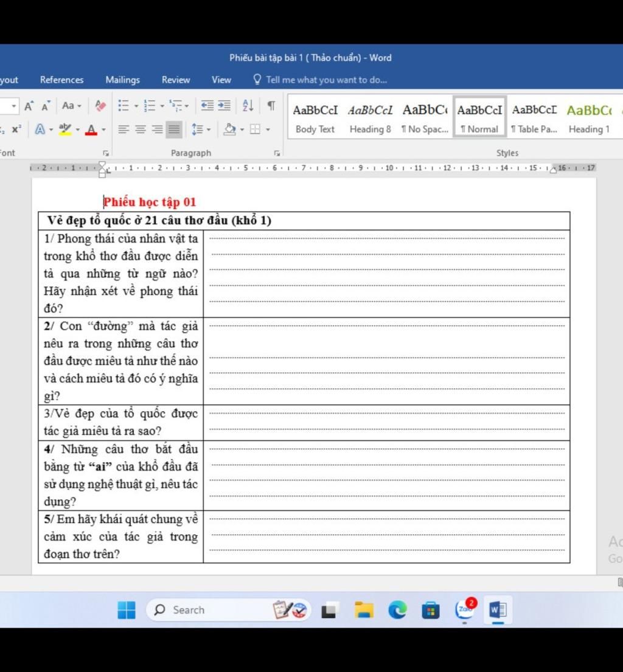Open Zalo from the taskbar
This screenshot has width=623, height=672.
(x=465, y=609)
